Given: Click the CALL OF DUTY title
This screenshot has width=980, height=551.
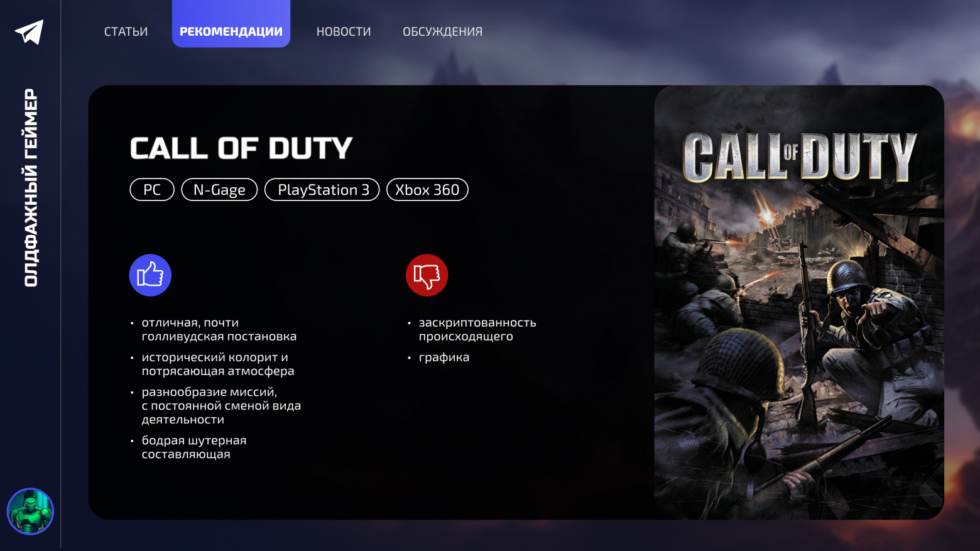Looking at the screenshot, I should coord(241,148).
